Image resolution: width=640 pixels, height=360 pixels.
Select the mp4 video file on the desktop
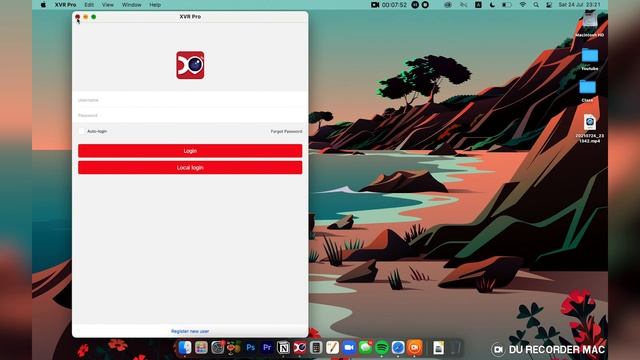[x=589, y=129]
